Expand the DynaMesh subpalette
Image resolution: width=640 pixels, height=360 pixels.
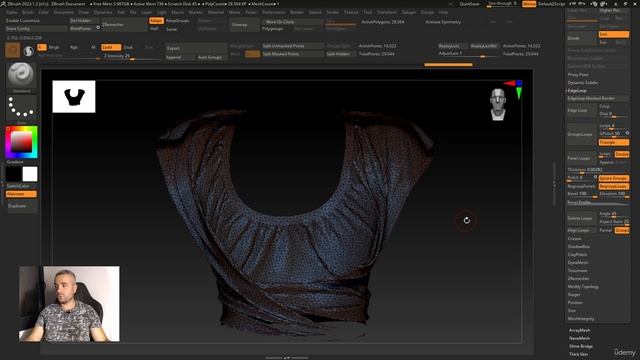[578, 262]
